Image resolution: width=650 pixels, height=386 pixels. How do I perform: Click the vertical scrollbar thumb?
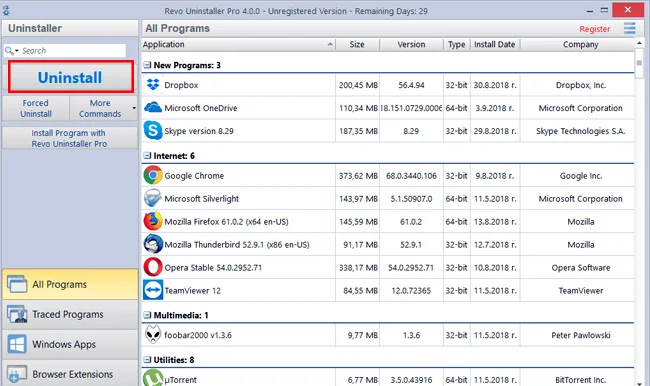(639, 63)
